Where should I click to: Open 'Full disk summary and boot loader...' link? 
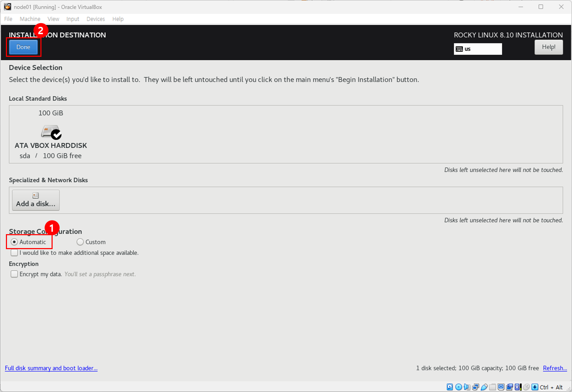tap(51, 368)
